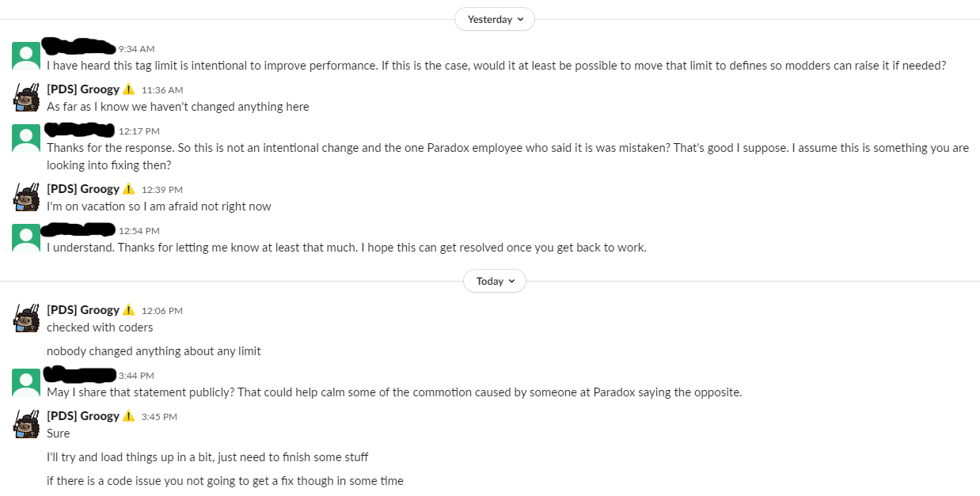Click warning emoji next to Groogy at 12:39 PM

point(129,189)
